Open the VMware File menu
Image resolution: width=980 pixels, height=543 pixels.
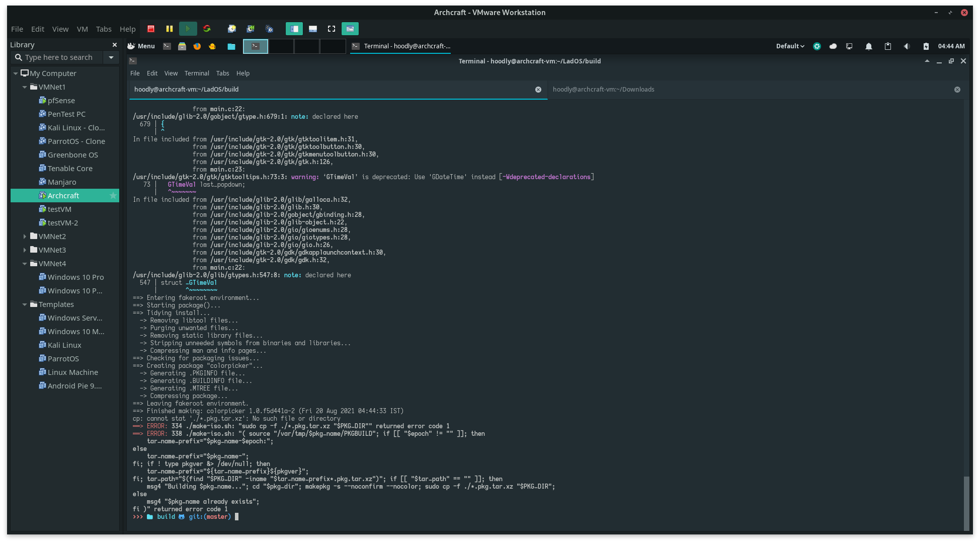point(17,29)
